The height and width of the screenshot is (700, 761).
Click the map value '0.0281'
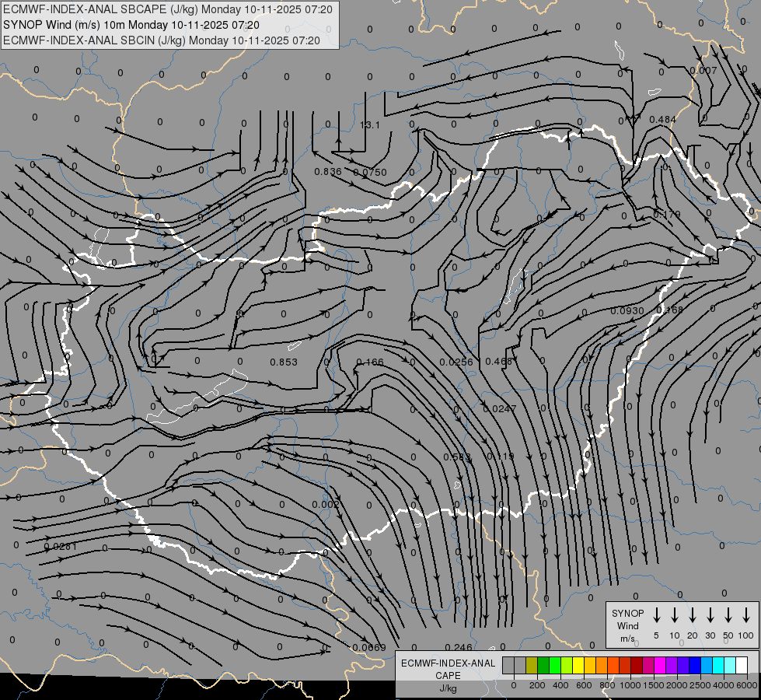click(60, 546)
